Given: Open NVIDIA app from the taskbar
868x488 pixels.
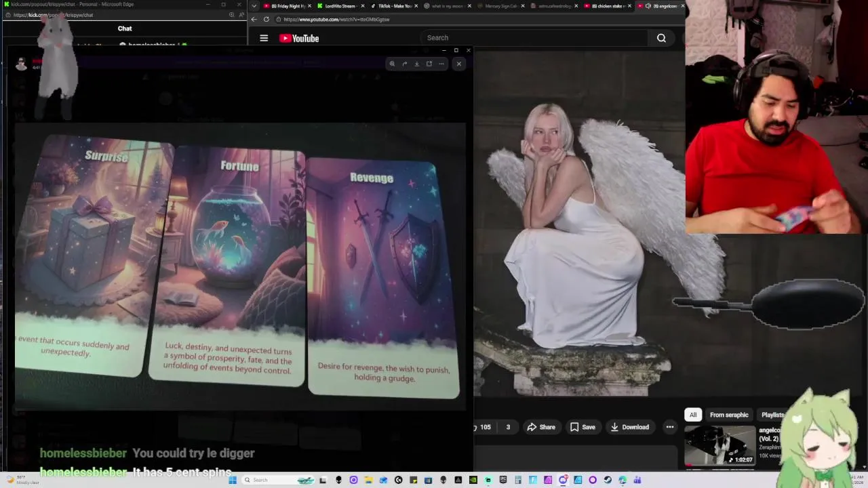Looking at the screenshot, I should click(x=473, y=480).
